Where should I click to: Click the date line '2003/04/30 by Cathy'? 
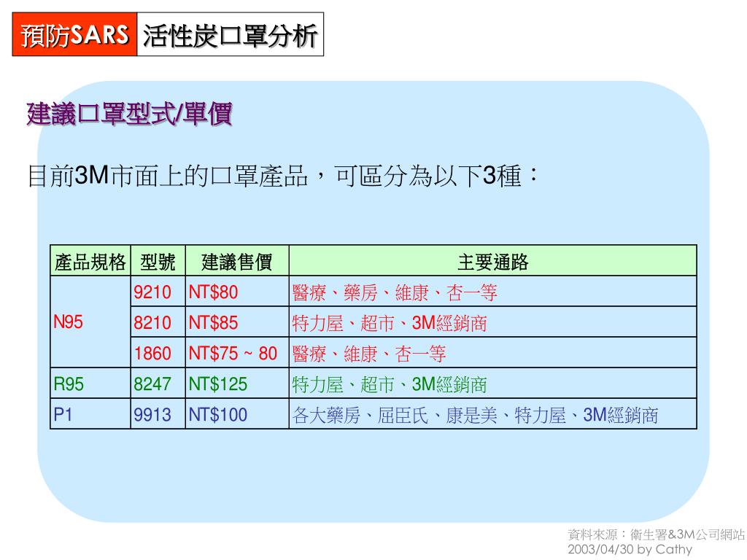click(630, 550)
